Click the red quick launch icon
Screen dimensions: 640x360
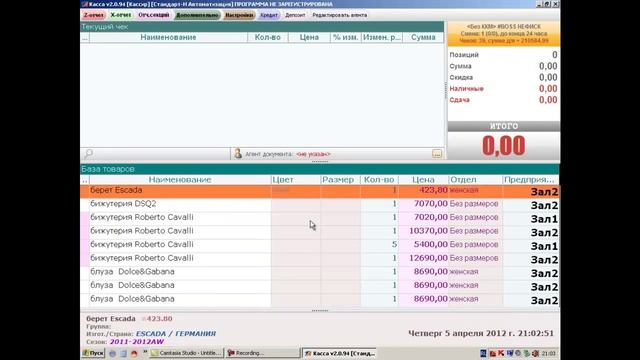click(134, 353)
